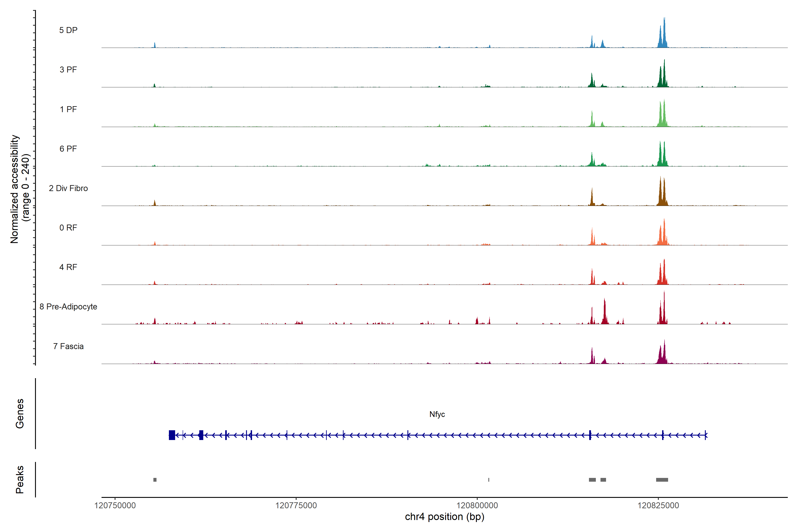Click the Genes panel label

[20, 414]
